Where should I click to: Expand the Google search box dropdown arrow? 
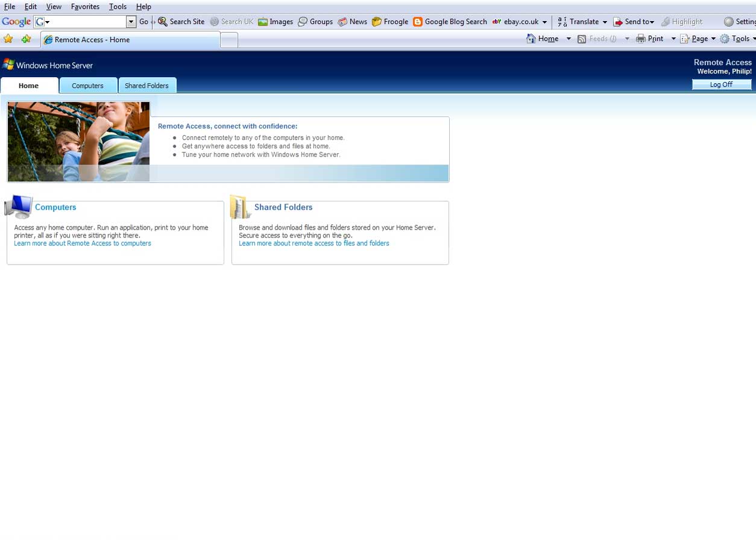(131, 22)
